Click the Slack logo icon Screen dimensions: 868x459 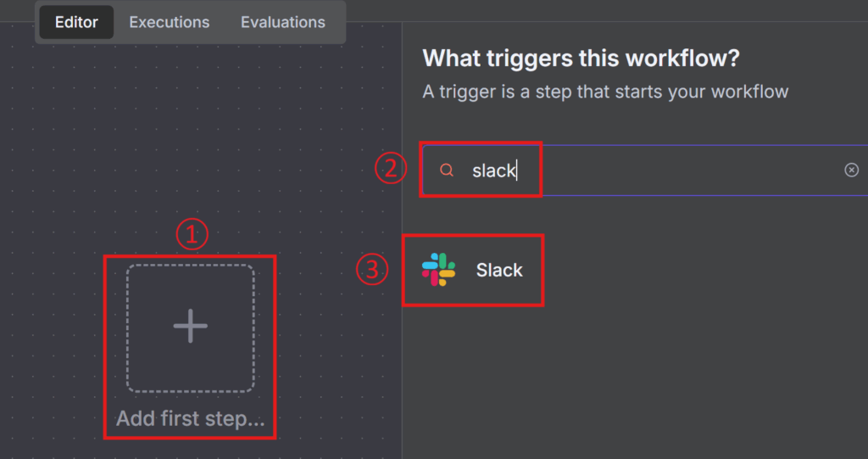[x=438, y=270]
